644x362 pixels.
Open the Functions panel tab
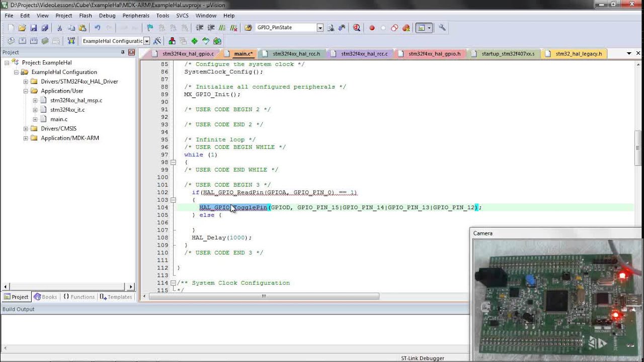pos(79,297)
